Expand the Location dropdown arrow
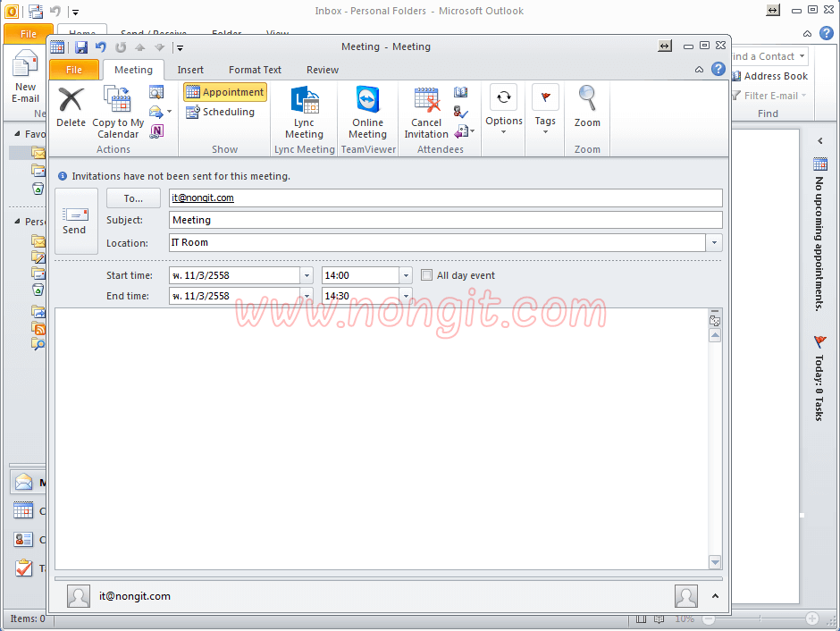840x631 pixels. (714, 242)
